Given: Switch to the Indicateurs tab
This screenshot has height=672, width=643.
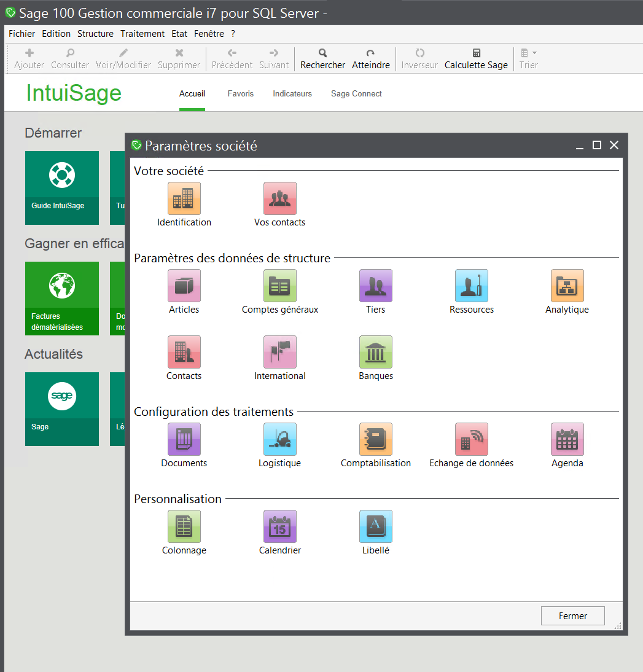Looking at the screenshot, I should click(292, 93).
